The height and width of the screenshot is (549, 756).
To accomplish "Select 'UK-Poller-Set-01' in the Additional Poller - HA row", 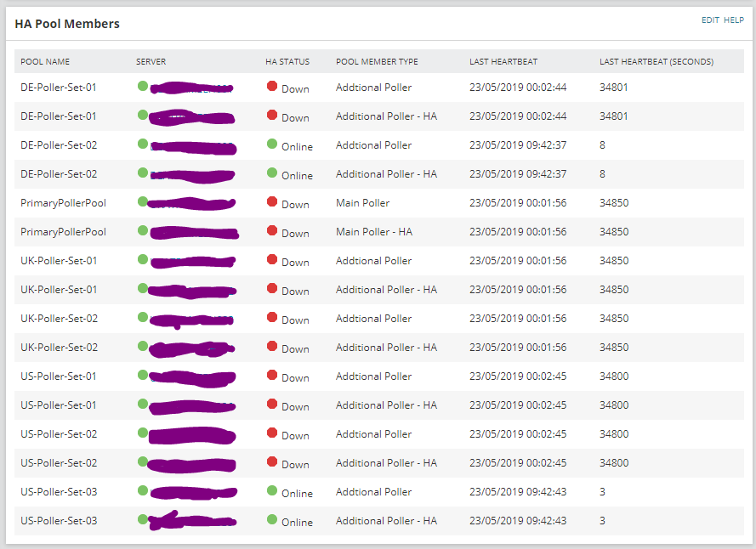I will tap(59, 290).
